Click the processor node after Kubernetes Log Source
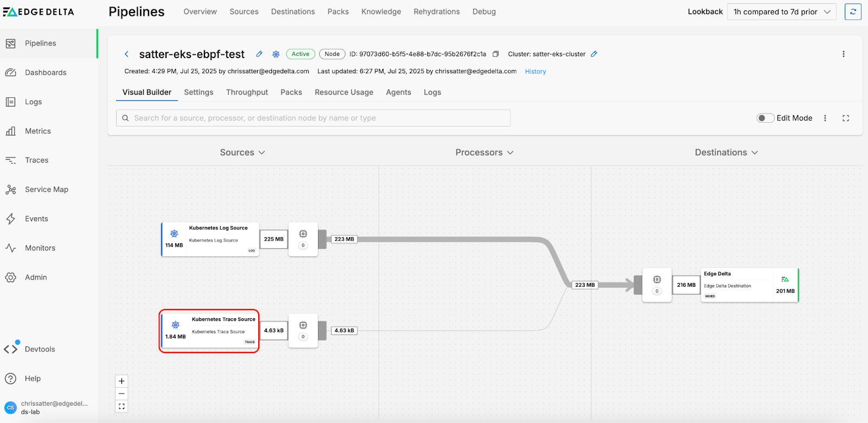 click(303, 239)
